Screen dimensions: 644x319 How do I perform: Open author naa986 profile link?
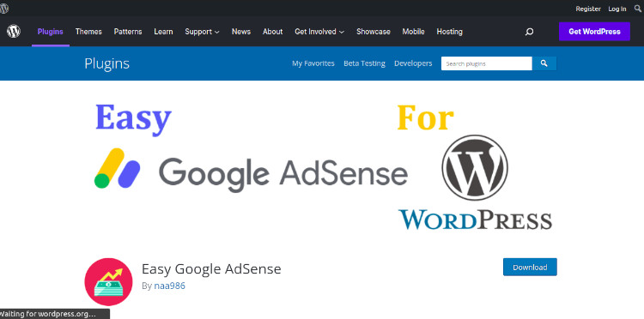[170, 286]
